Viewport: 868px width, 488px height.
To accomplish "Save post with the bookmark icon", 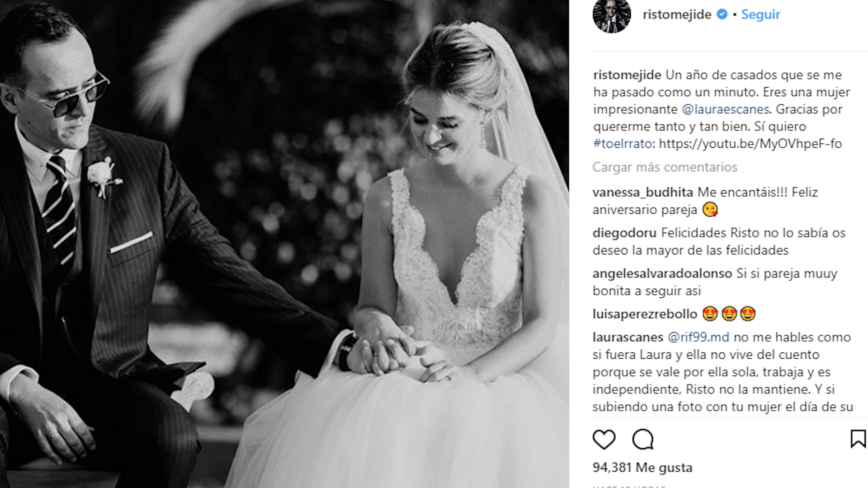I will pos(858,439).
